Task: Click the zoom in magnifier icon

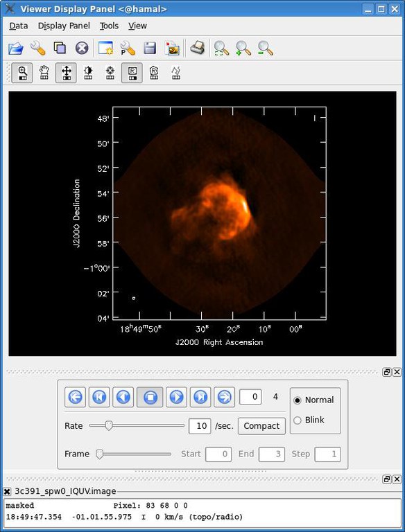Action: coord(243,48)
